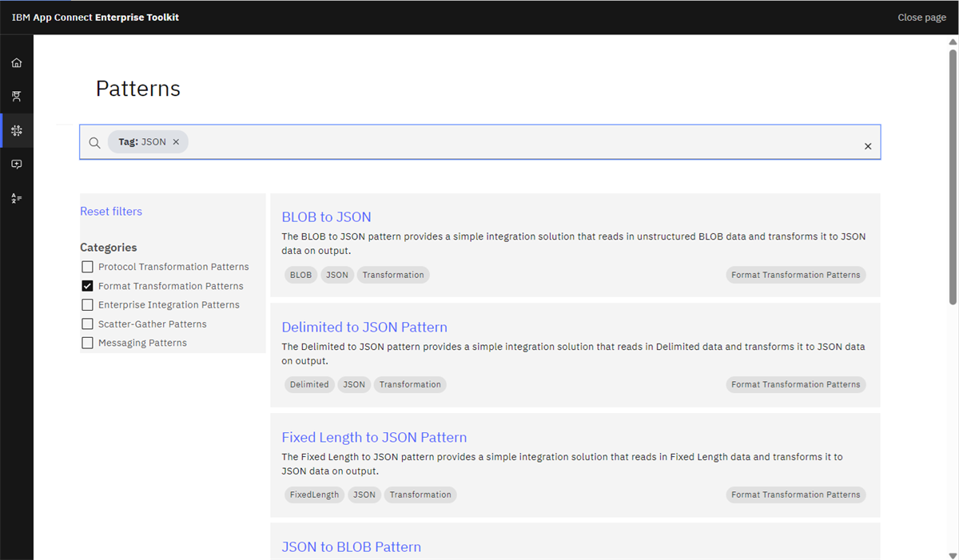The height and width of the screenshot is (560, 959).
Task: Enable the Protocol Transformation Patterns checkbox
Action: coord(88,266)
